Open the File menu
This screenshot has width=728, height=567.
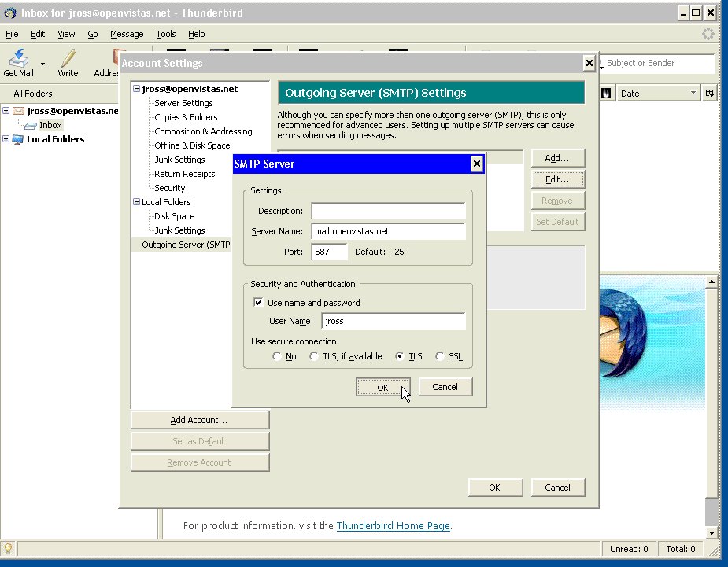12,34
